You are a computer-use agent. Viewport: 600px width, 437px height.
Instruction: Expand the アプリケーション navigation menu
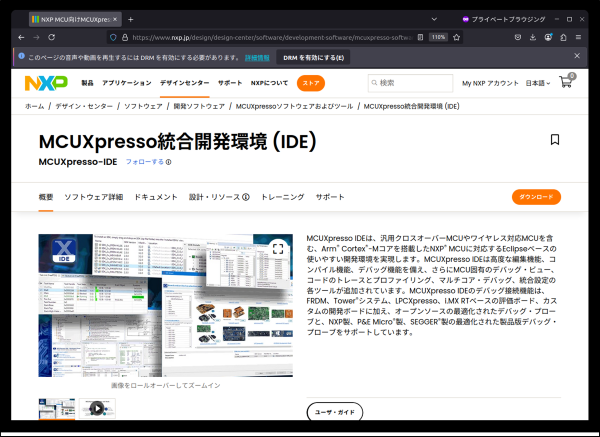pos(126,83)
